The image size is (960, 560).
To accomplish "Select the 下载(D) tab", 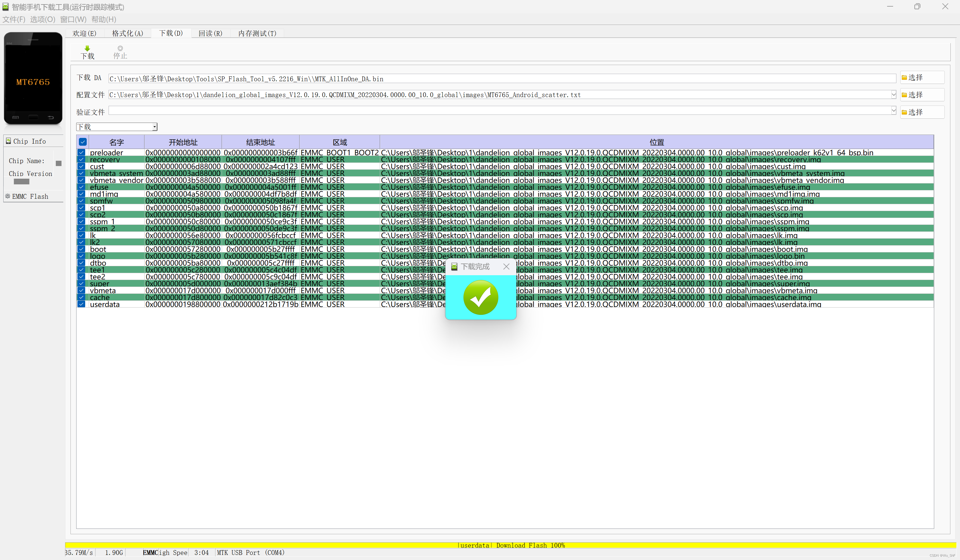I will coord(171,33).
